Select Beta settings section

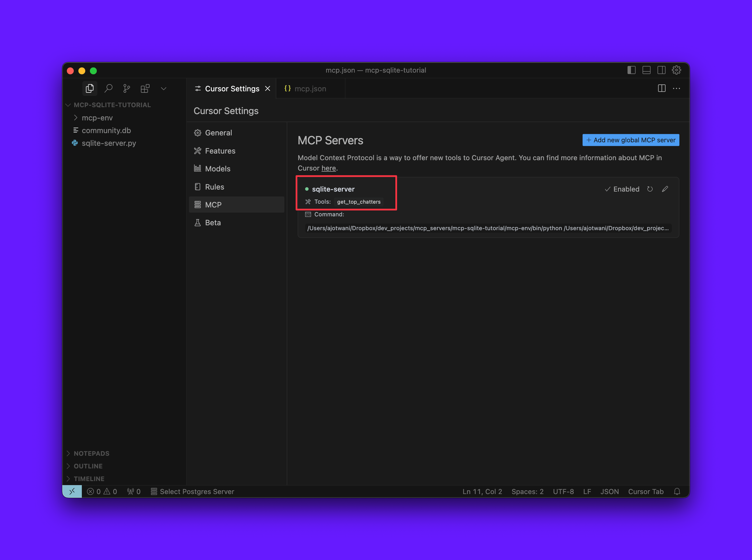[237, 223]
